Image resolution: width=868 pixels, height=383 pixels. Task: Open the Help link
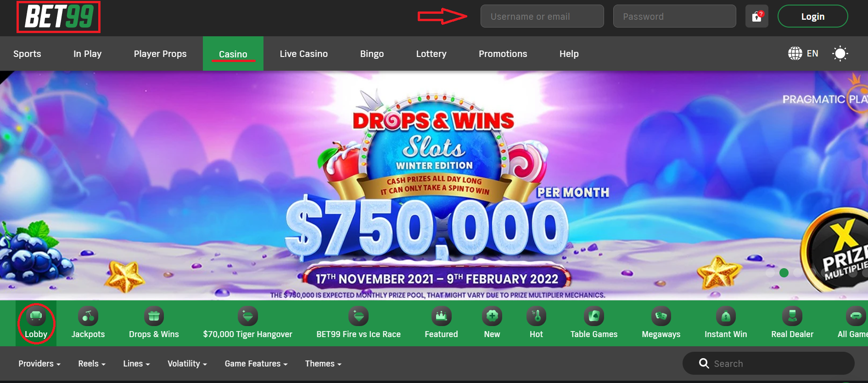(569, 54)
